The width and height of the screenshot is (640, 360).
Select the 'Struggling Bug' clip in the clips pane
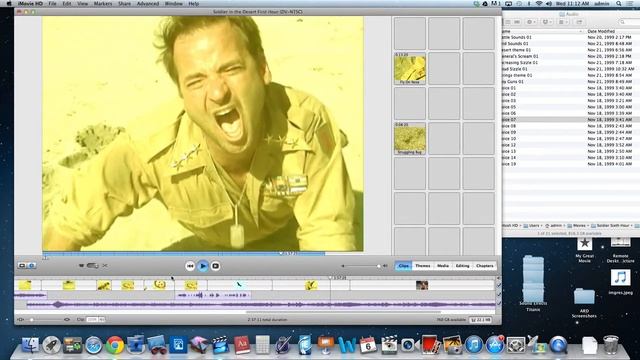[410, 138]
